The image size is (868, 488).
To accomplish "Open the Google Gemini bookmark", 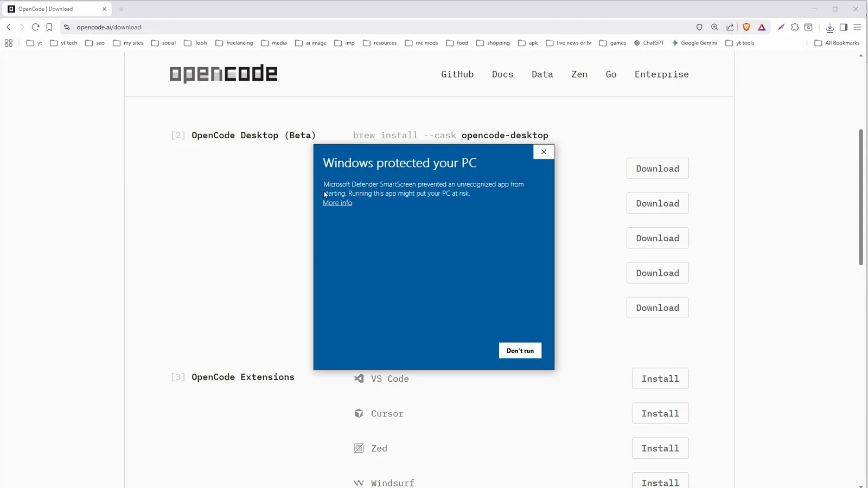I will coord(694,43).
